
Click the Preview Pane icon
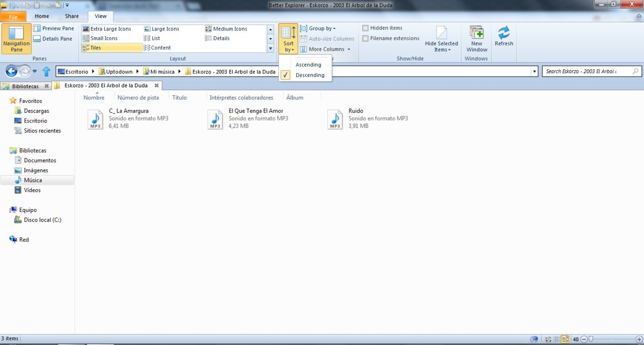point(38,28)
